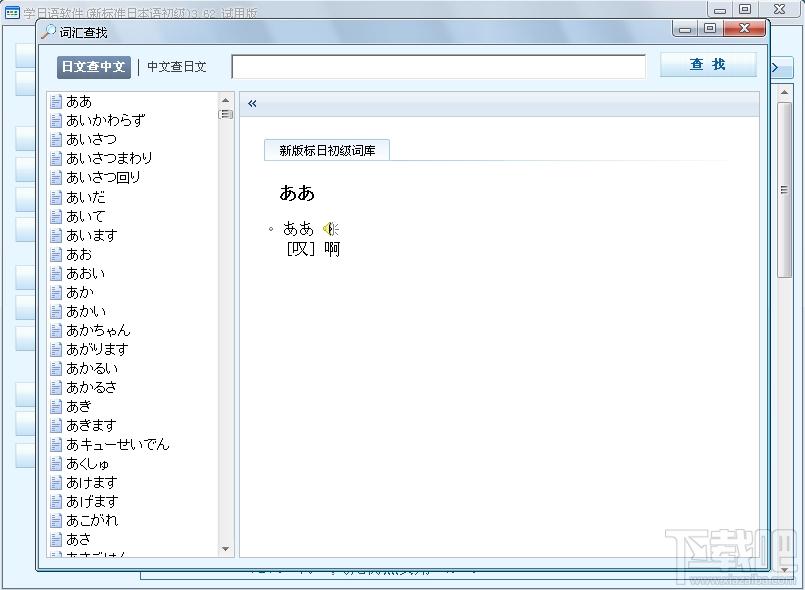This screenshot has height=590, width=805.
Task: Select the あくしゅ entry
Action: coord(88,463)
